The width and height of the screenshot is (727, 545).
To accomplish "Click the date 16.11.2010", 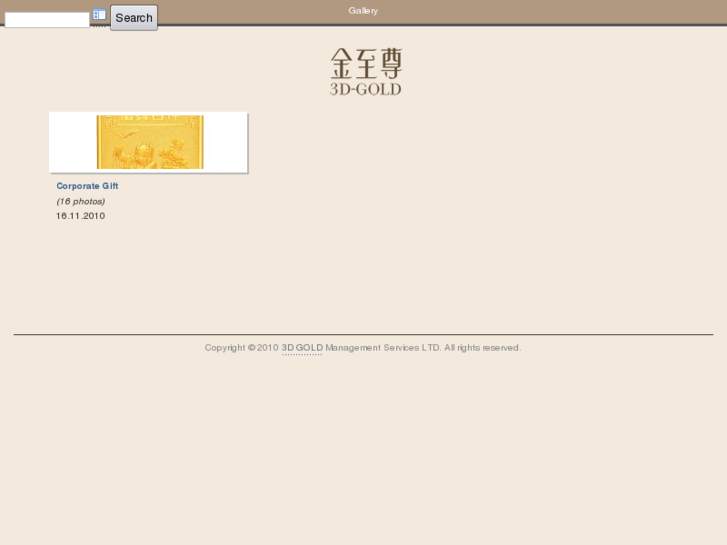I will pyautogui.click(x=81, y=216).
